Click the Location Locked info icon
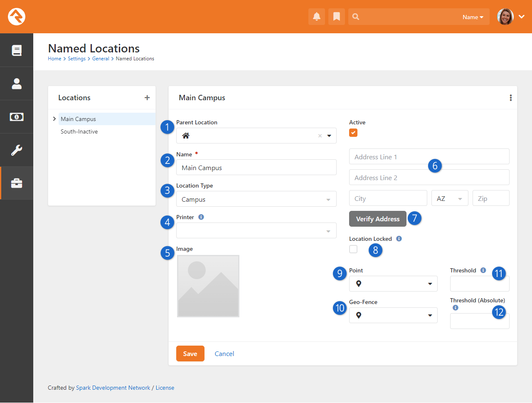This screenshot has height=403, width=532. point(399,239)
